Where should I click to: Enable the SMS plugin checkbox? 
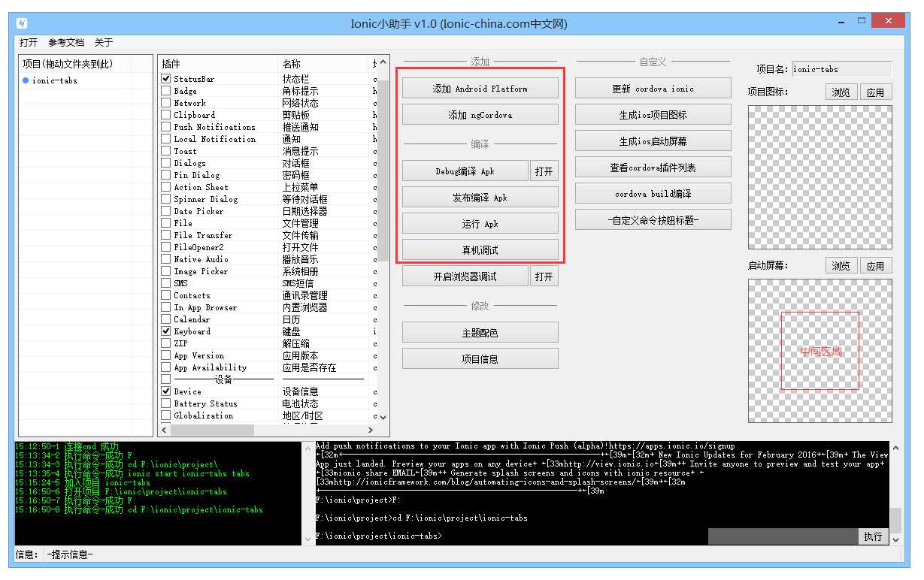166,283
